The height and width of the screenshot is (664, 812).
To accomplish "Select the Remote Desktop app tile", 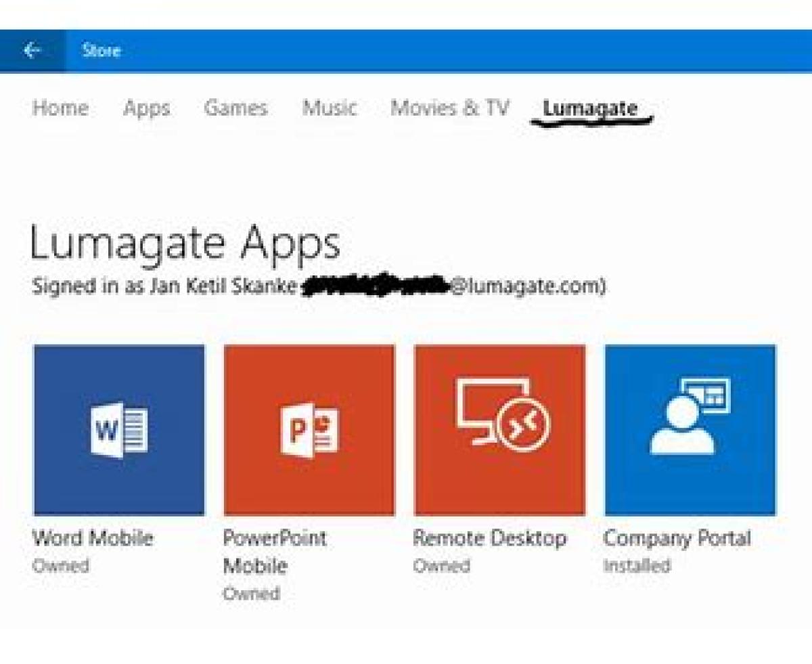I will pyautogui.click(x=499, y=430).
